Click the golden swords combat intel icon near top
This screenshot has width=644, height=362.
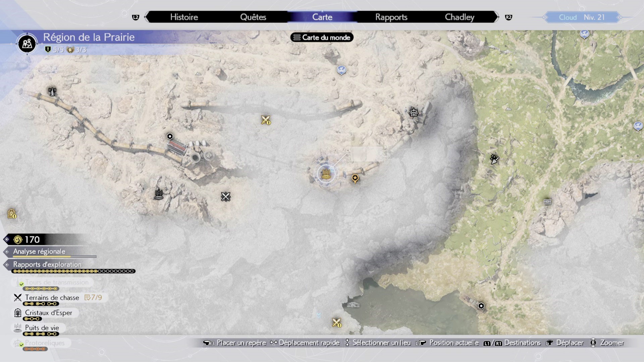coord(266,120)
